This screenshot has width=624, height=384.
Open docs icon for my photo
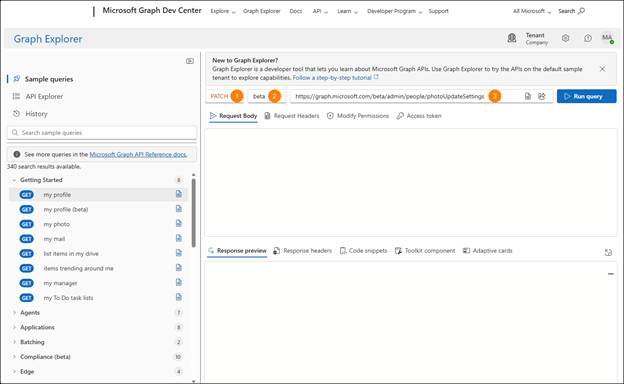tap(179, 223)
